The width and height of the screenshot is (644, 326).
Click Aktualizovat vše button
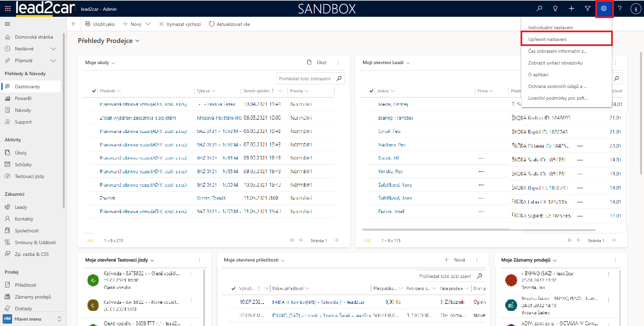coord(229,24)
